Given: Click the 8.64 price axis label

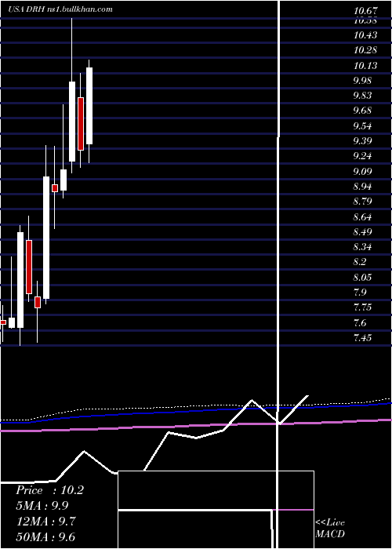Looking at the screenshot, I should pos(362,217).
